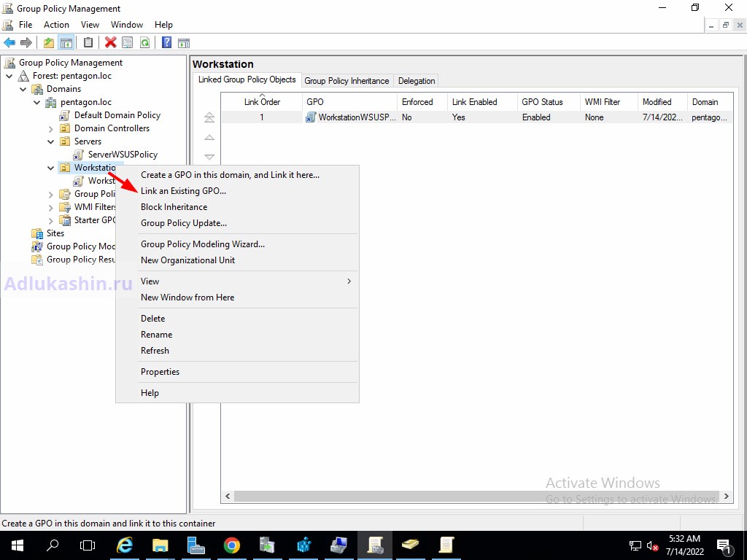Click the blue Help question mark icon

(166, 43)
